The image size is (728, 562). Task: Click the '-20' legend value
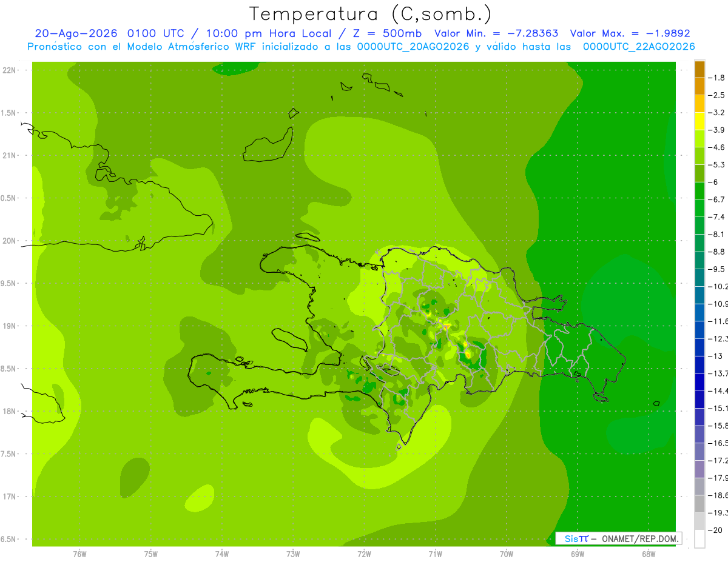tap(715, 530)
